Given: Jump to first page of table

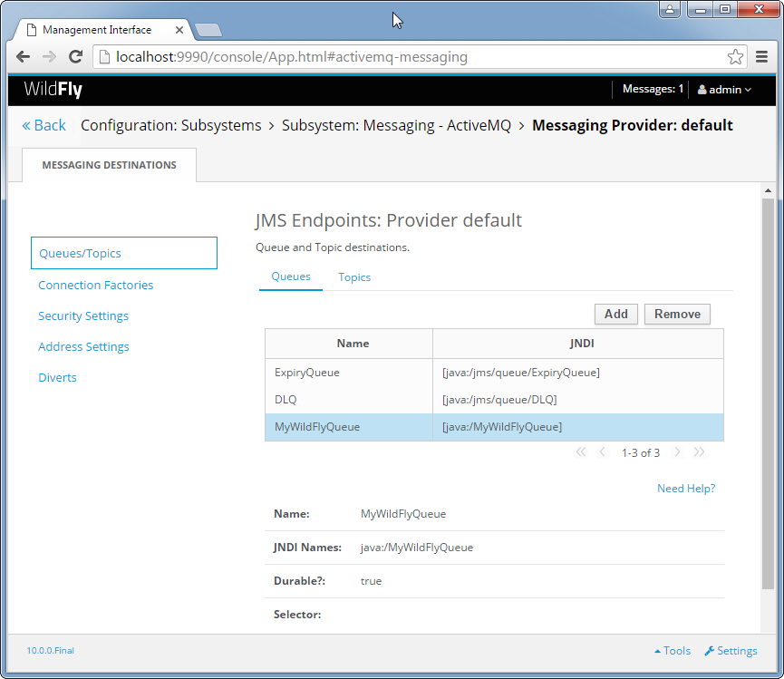Looking at the screenshot, I should tap(580, 452).
